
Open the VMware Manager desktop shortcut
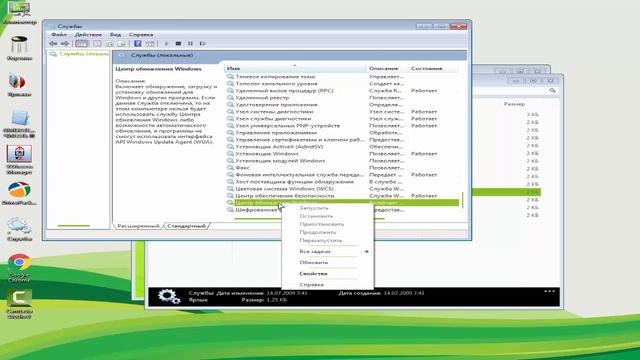19,159
